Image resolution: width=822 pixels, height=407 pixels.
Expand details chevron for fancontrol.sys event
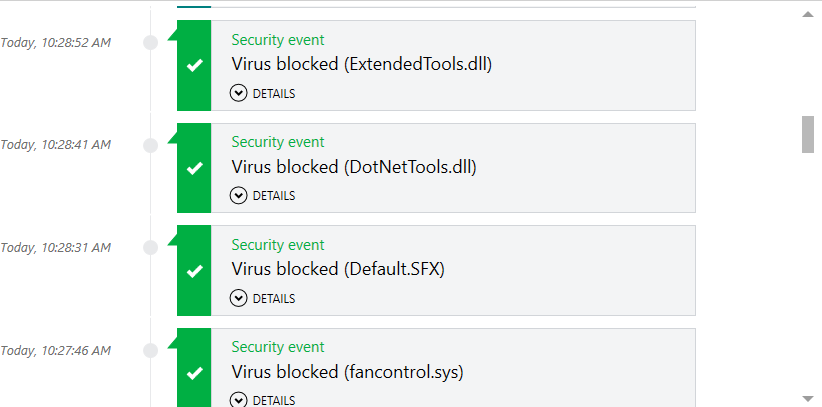(238, 399)
